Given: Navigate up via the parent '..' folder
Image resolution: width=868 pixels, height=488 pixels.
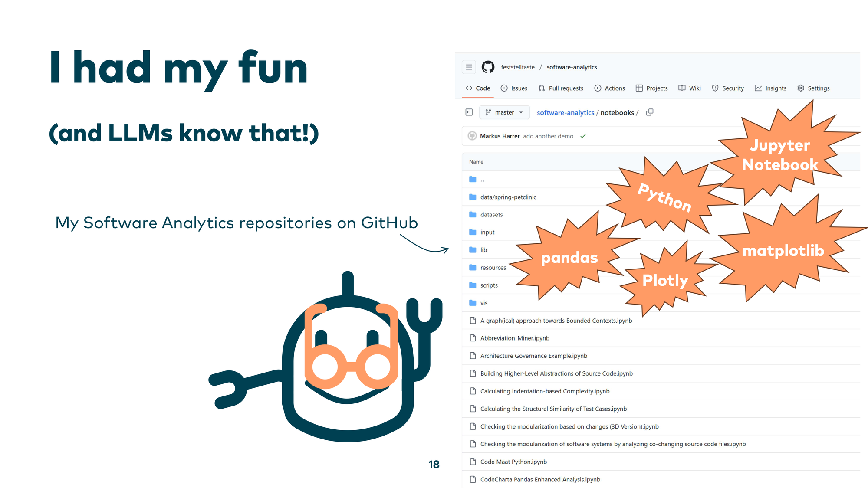Looking at the screenshot, I should pos(482,179).
